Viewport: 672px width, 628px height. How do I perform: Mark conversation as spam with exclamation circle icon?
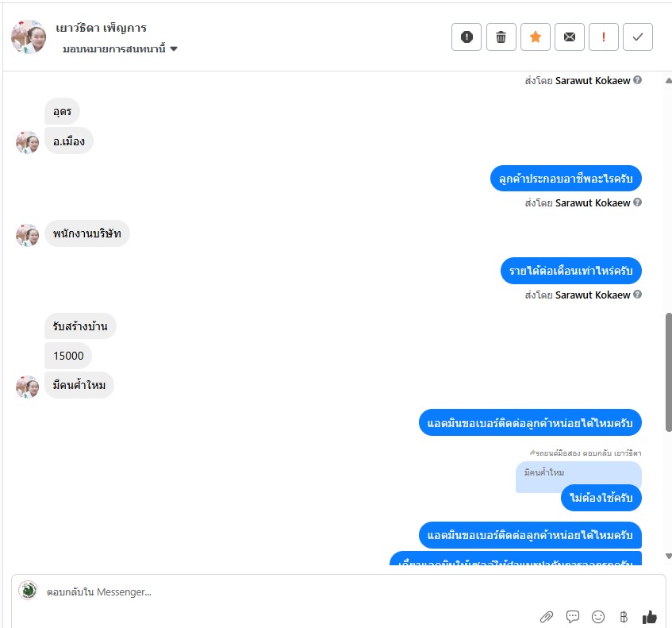(467, 37)
